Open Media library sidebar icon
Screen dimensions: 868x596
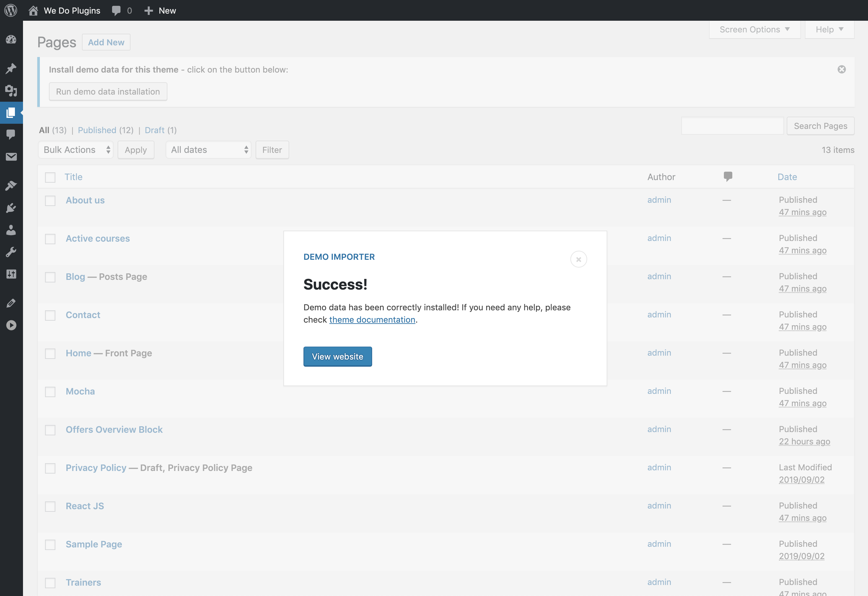[x=11, y=90]
